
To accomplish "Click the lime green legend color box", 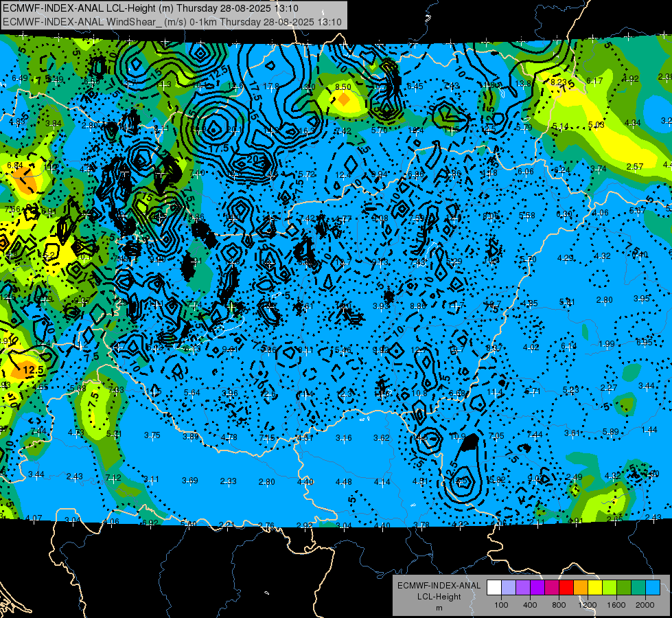I will pos(610,588).
